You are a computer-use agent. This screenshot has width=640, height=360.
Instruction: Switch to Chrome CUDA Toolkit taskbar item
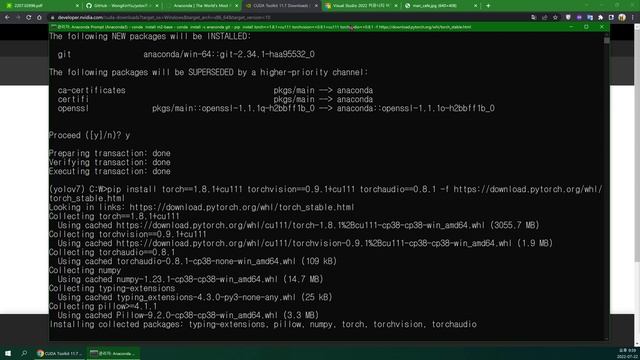60,353
